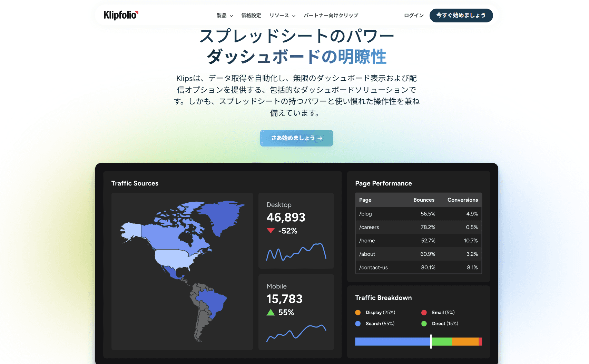Click the Traffic Sources heading

point(135,183)
